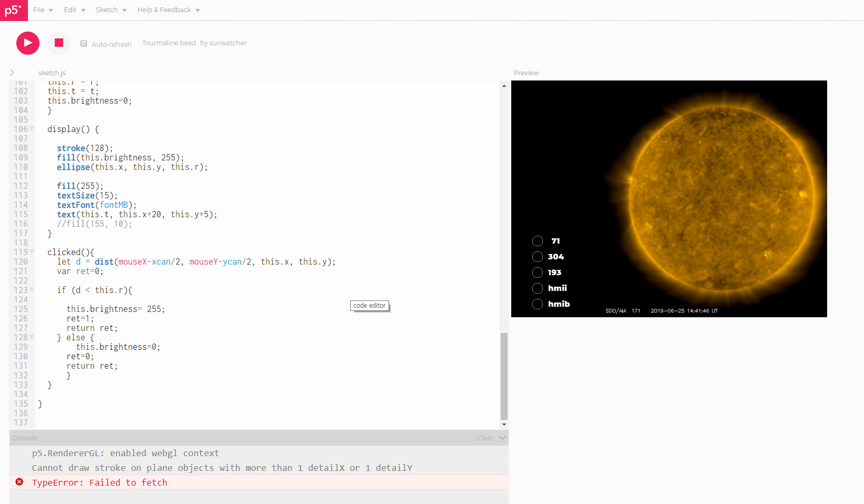Open the File menu
The height and width of the screenshot is (504, 864).
coord(43,10)
